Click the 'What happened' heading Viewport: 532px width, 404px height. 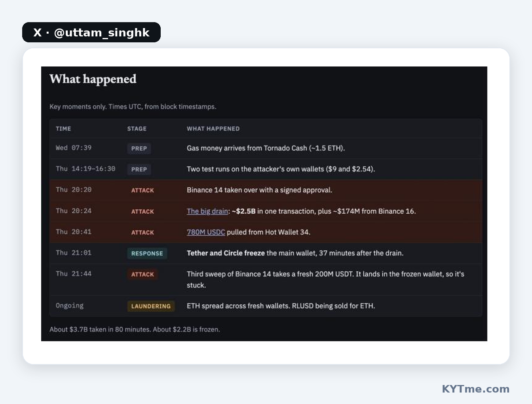(x=93, y=79)
